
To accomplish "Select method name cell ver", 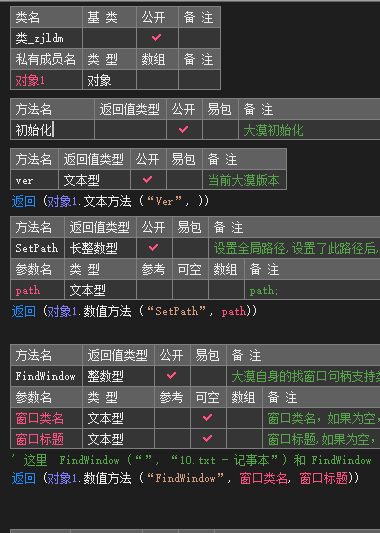I will click(34, 180).
